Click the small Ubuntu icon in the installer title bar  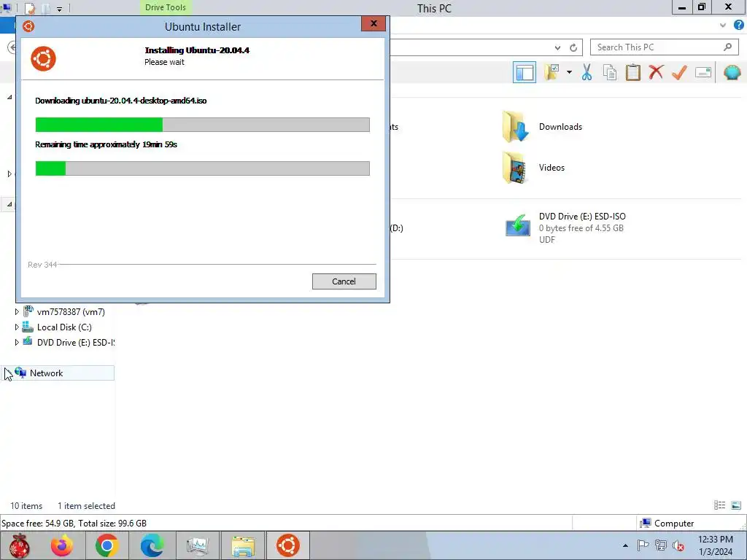(x=28, y=26)
